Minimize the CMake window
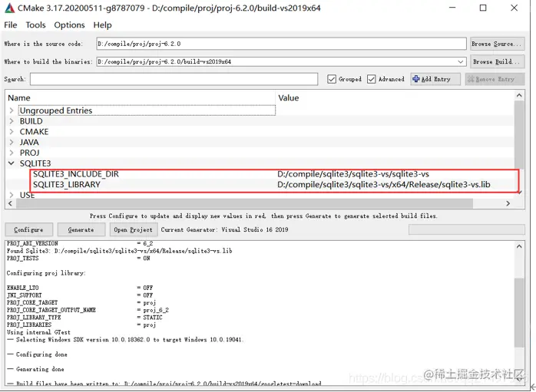 tap(452, 8)
